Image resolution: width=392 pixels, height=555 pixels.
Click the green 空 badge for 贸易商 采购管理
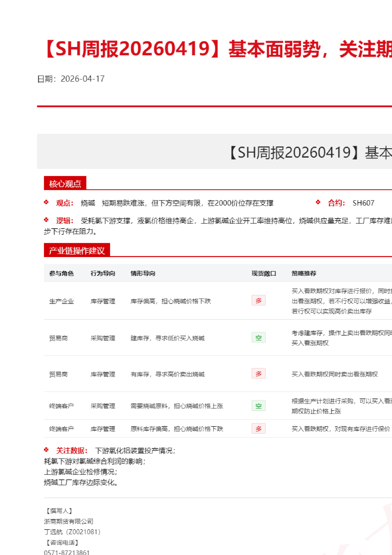258,338
